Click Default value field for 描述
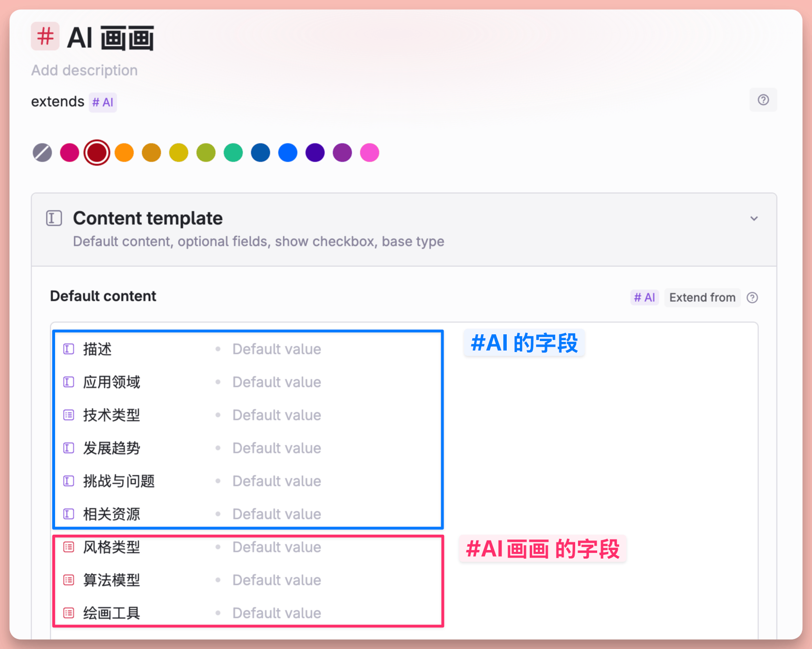Image resolution: width=812 pixels, height=649 pixels. tap(277, 349)
